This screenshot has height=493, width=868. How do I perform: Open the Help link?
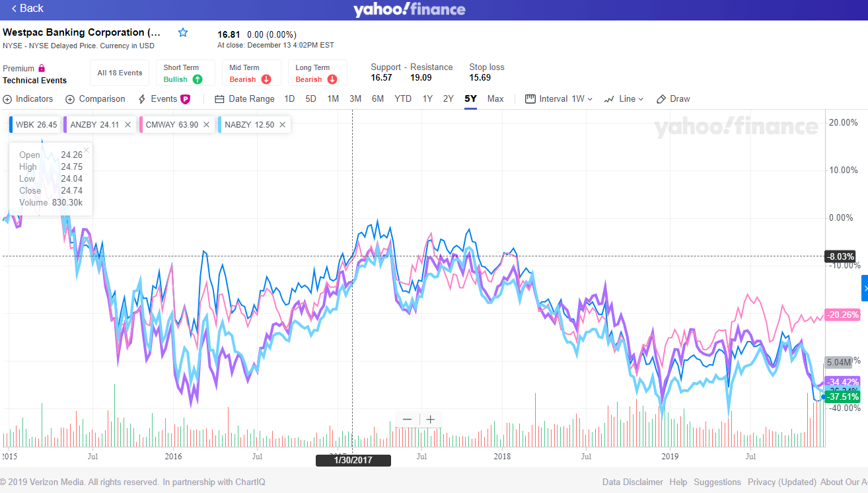click(x=678, y=482)
